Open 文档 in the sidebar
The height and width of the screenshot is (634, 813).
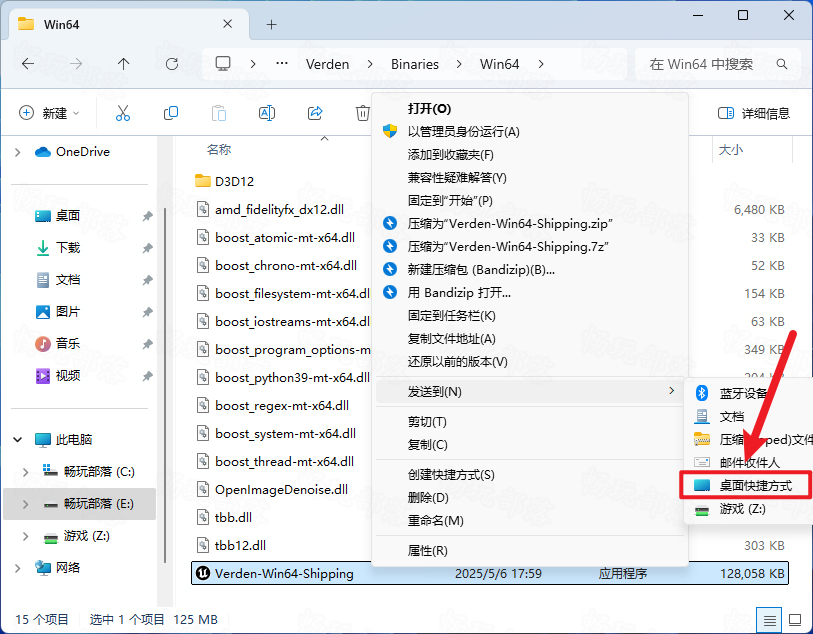tap(68, 280)
